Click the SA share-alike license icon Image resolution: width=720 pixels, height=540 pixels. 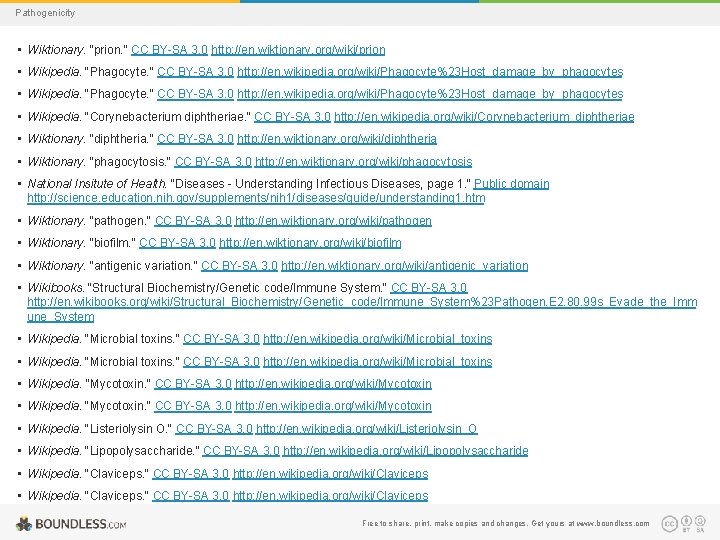click(700, 523)
